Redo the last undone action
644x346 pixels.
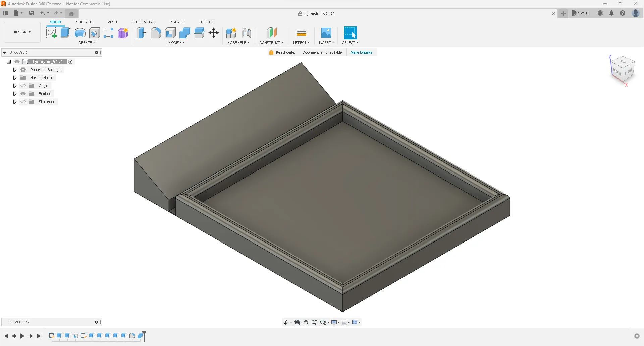point(56,13)
